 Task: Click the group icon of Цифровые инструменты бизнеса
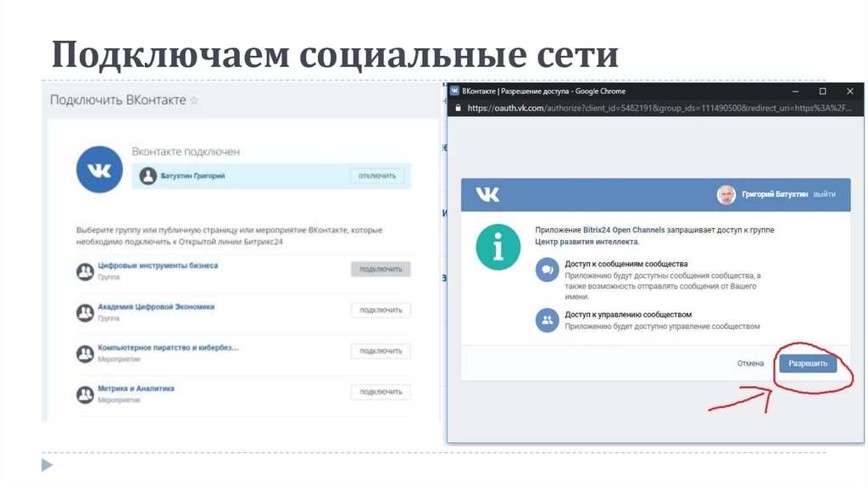pyautogui.click(x=85, y=271)
